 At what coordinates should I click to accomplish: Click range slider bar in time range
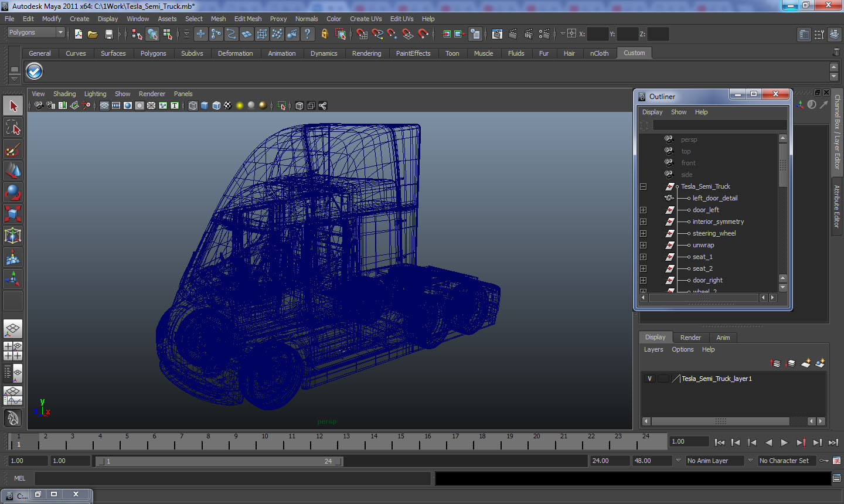tap(220, 461)
